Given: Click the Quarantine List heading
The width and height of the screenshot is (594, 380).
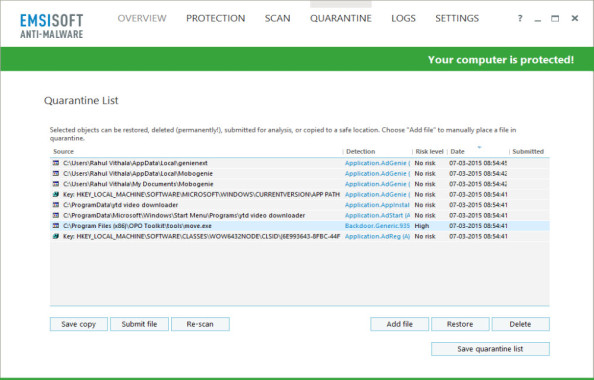Looking at the screenshot, I should tap(81, 100).
